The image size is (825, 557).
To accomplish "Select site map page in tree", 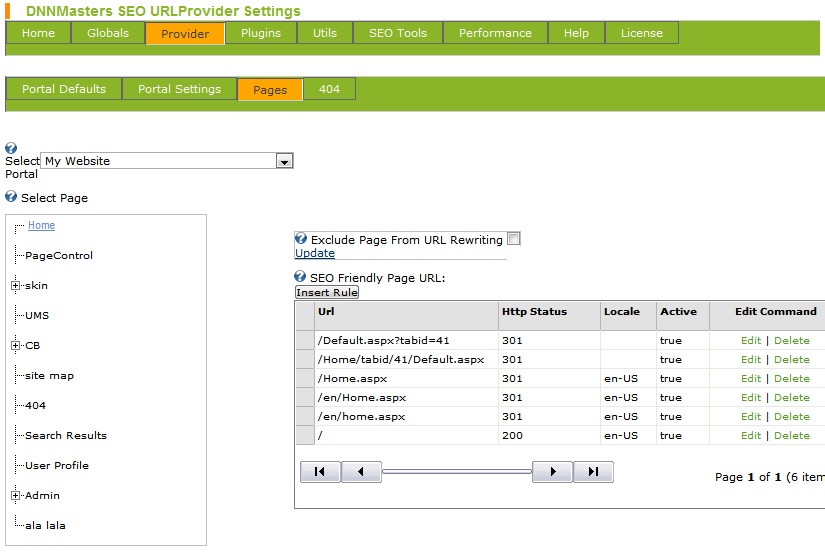I will click(x=49, y=376).
